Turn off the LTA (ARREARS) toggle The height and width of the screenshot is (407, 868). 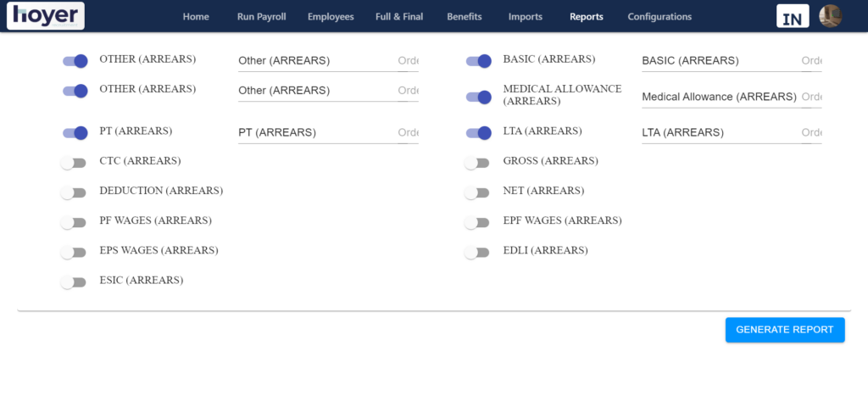coord(478,133)
